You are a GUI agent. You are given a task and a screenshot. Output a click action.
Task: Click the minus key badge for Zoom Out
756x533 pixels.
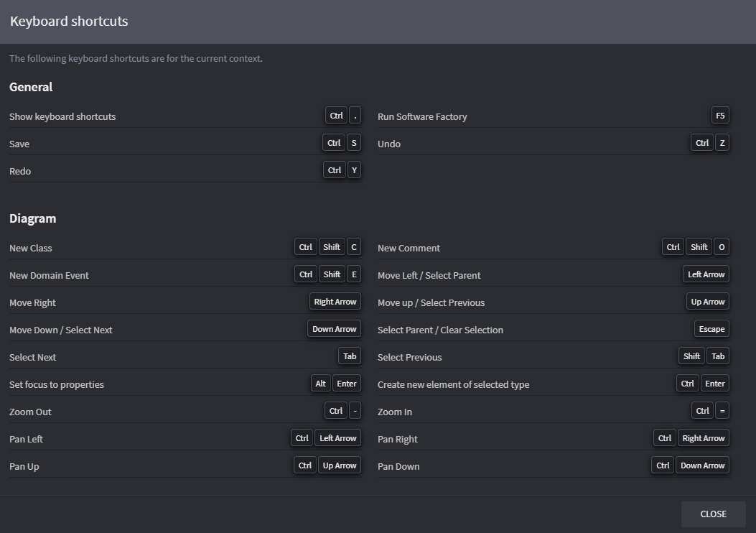pyautogui.click(x=355, y=411)
